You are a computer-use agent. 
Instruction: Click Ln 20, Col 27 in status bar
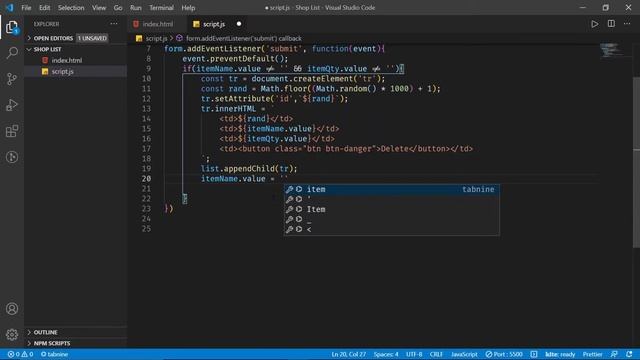tap(349, 354)
